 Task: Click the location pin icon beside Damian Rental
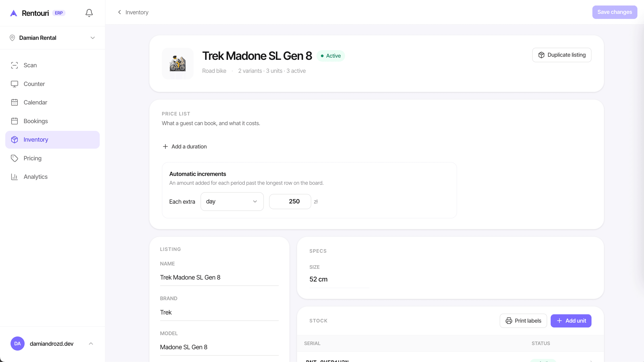pyautogui.click(x=12, y=38)
